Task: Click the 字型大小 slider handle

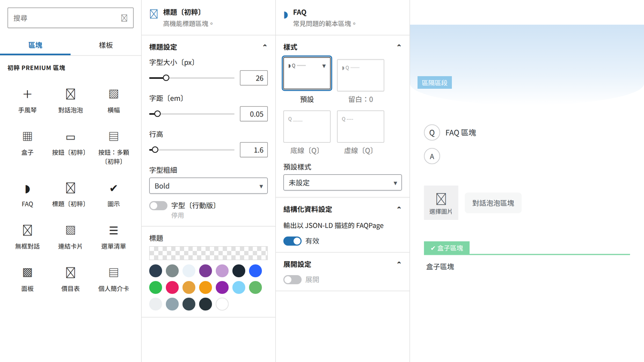Action: (166, 78)
